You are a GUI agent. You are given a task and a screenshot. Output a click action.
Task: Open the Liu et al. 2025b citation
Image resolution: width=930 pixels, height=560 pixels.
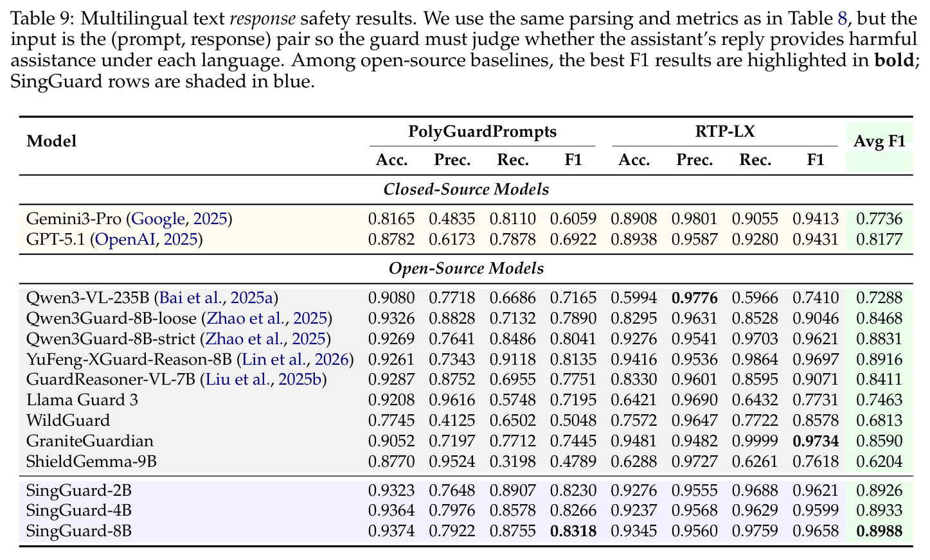click(266, 380)
